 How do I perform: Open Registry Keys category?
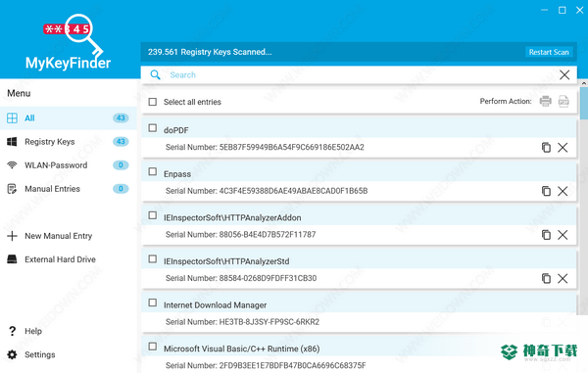(x=69, y=142)
